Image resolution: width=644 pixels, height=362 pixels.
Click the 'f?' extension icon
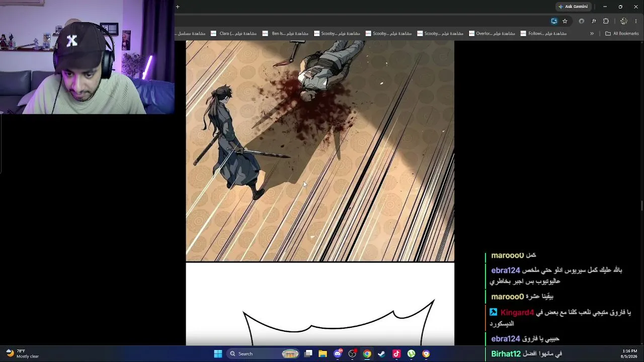(x=594, y=21)
